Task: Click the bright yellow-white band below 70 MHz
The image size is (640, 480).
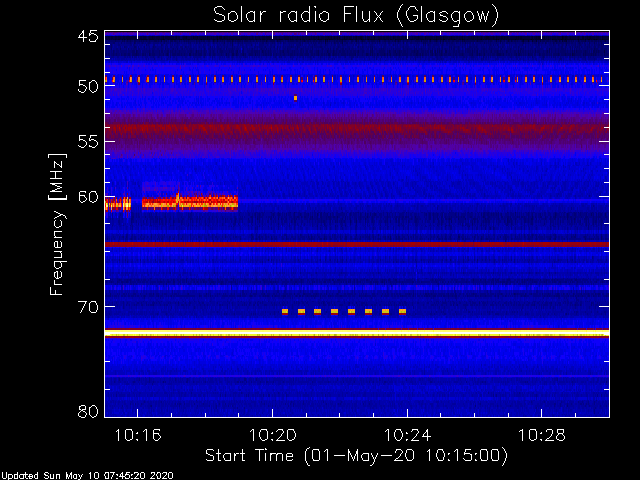Action: pos(357,333)
